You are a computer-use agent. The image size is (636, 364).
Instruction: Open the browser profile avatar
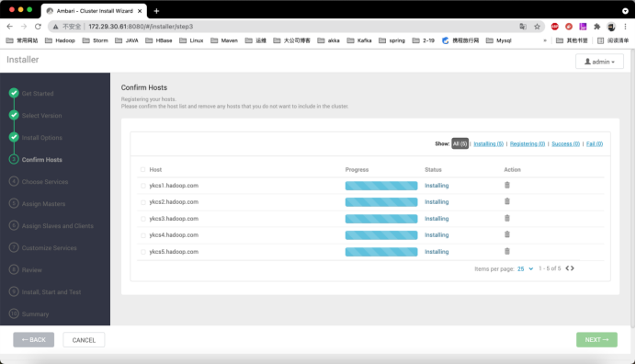point(611,27)
